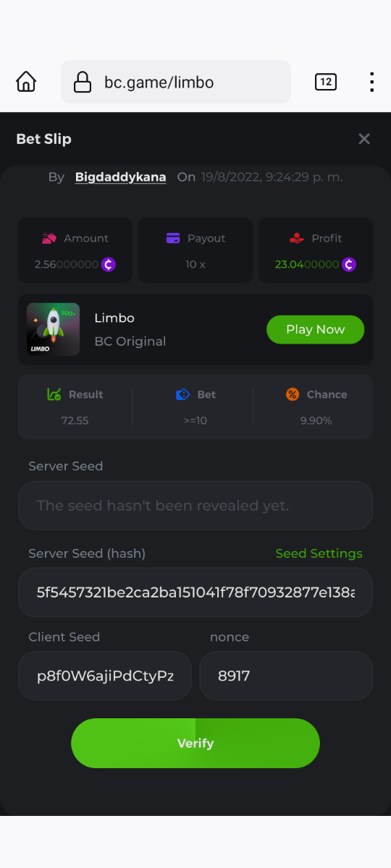Tap the padlock site security icon
The width and height of the screenshot is (391, 868).
click(83, 82)
